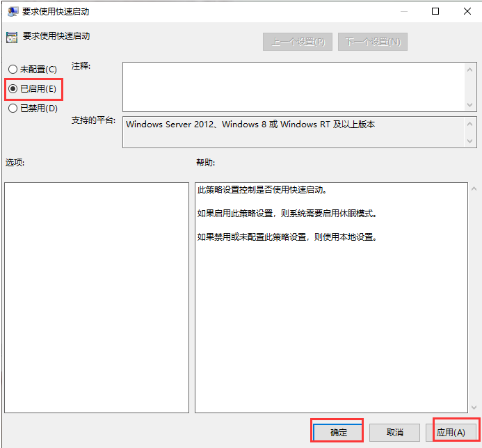The height and width of the screenshot is (448, 482).
Task: Go to 上一个设置(P)
Action: point(297,42)
